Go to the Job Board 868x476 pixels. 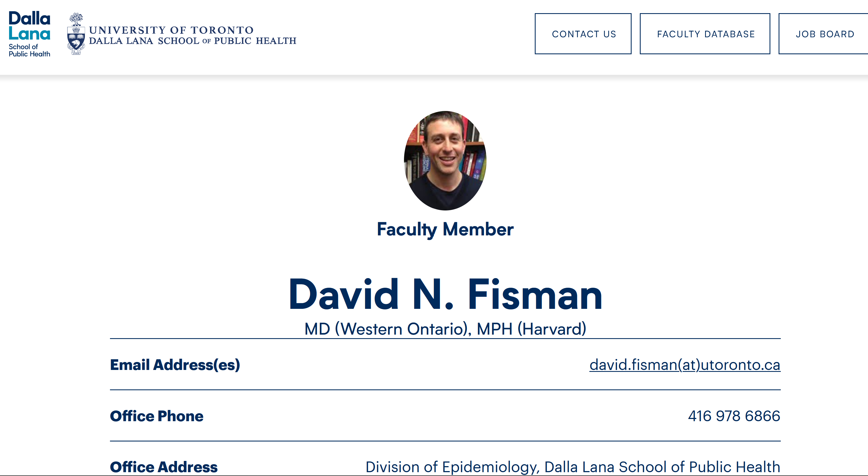point(824,34)
